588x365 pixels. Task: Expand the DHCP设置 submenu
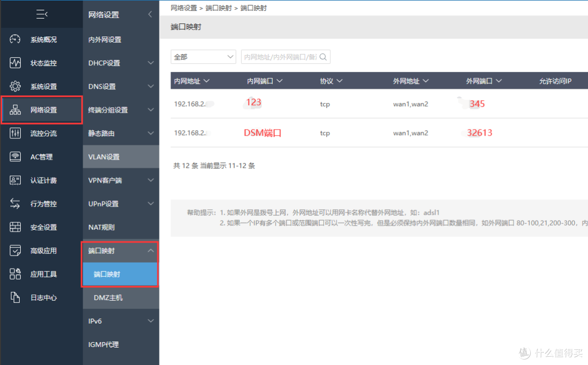point(151,63)
